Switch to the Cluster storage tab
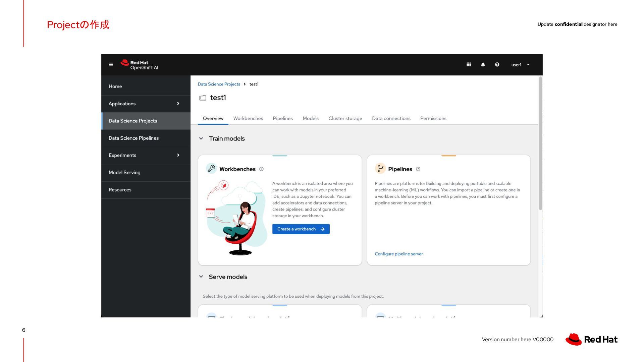The height and width of the screenshot is (362, 644). click(345, 119)
